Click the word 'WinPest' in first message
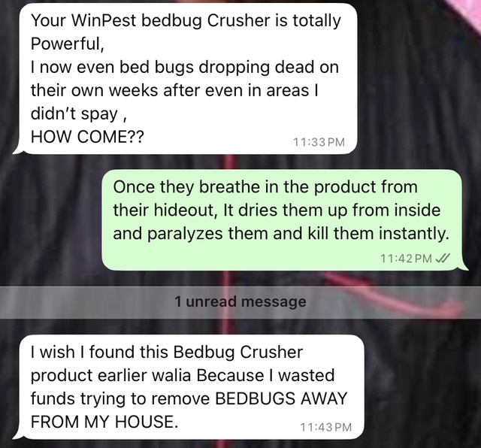The width and height of the screenshot is (481, 448). (104, 20)
